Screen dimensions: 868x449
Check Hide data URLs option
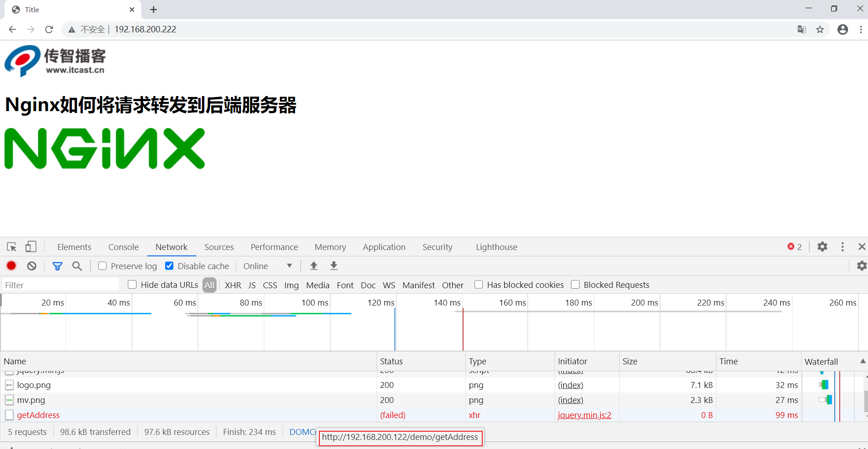[x=132, y=285]
